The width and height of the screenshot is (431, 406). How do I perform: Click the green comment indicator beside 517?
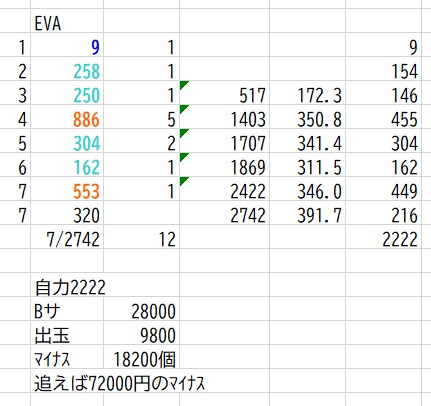pyautogui.click(x=184, y=85)
